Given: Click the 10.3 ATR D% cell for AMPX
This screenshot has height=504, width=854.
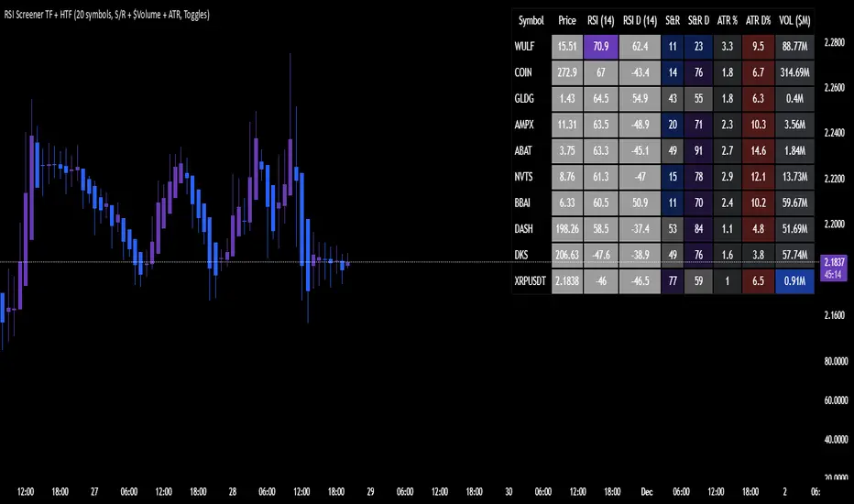Looking at the screenshot, I should click(x=758, y=125).
